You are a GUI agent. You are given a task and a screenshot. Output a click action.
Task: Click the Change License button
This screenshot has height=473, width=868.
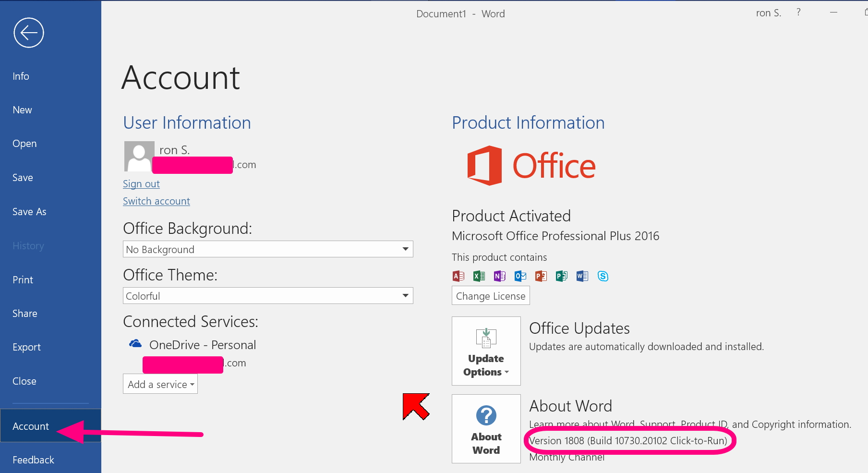click(x=491, y=296)
